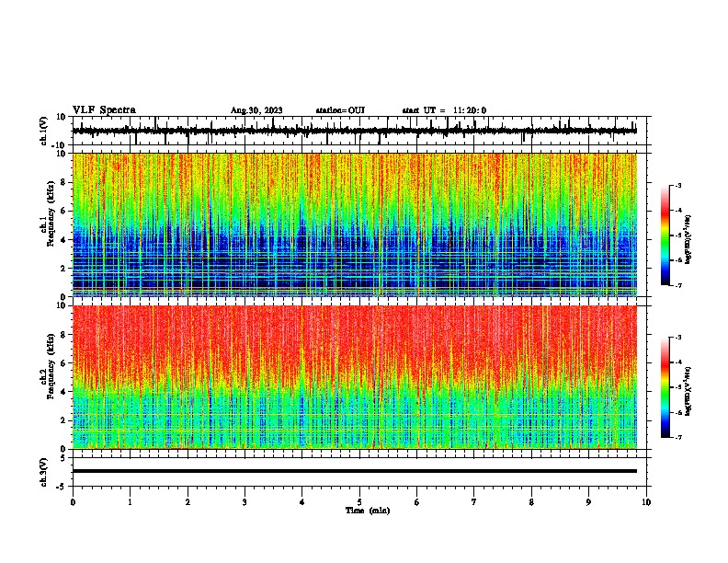
Task: Click the "-3" label on ch.2 colorbar
Action: (677, 338)
